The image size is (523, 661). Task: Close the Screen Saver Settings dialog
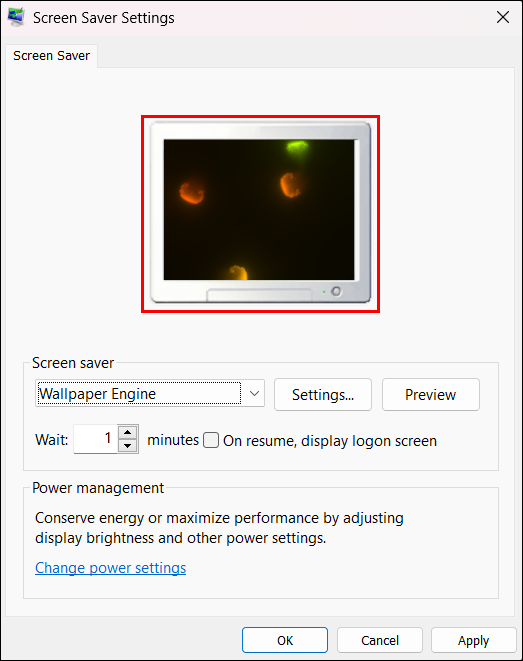point(503,17)
